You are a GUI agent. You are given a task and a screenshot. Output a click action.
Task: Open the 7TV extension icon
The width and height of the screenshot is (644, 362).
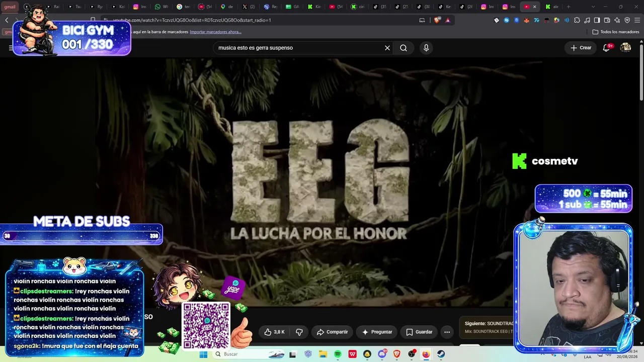click(537, 20)
